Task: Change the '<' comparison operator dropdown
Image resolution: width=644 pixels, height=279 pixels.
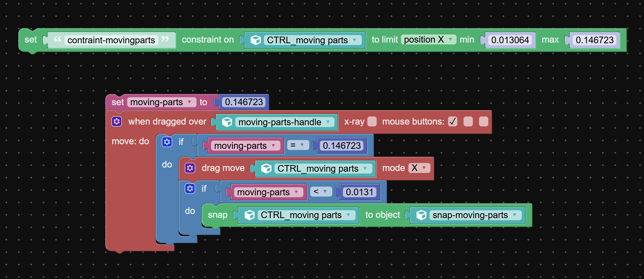Action: click(x=321, y=191)
